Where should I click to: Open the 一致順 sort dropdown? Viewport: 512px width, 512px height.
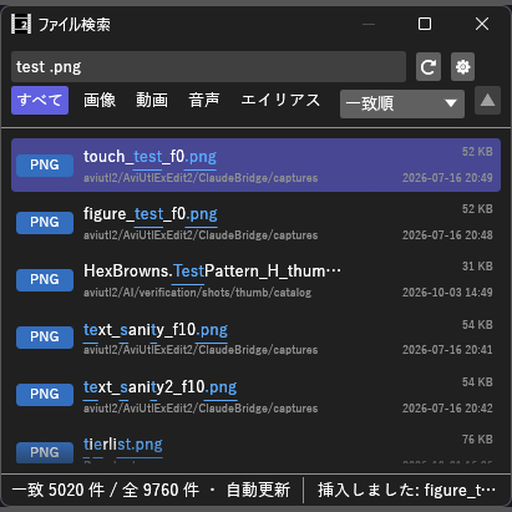coord(402,104)
